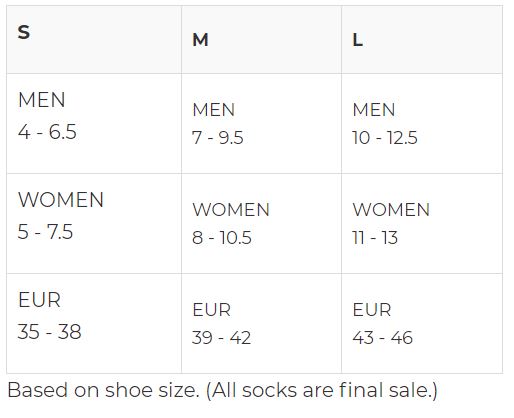The height and width of the screenshot is (418, 514).
Task: Select the MEN 10 - 12.5 cell
Action: click(x=422, y=123)
